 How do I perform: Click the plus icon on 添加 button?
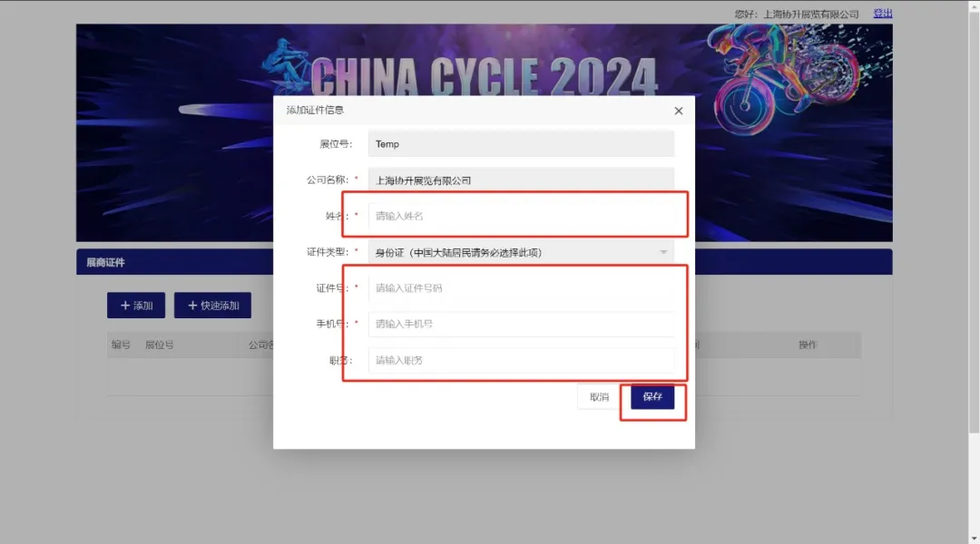(x=125, y=306)
